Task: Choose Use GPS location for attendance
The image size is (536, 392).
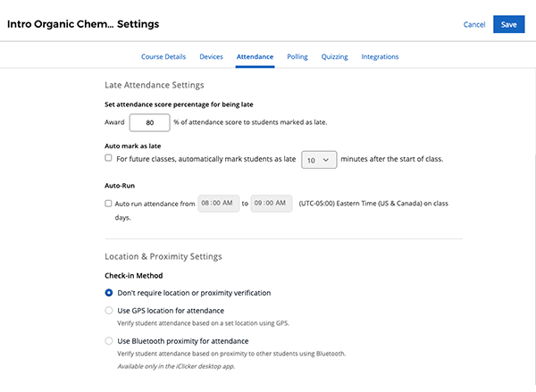Action: click(x=109, y=311)
